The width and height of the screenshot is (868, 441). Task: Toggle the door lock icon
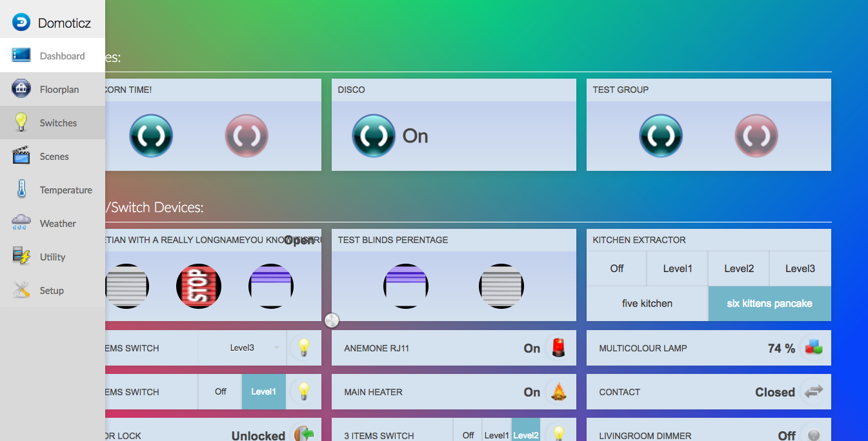303,434
